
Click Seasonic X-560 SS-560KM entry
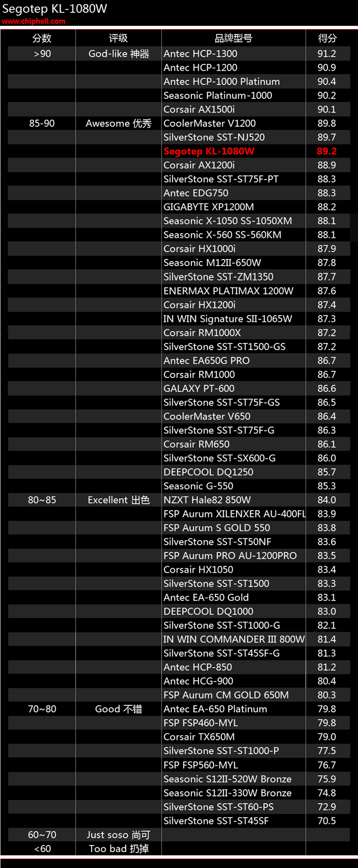tap(223, 235)
